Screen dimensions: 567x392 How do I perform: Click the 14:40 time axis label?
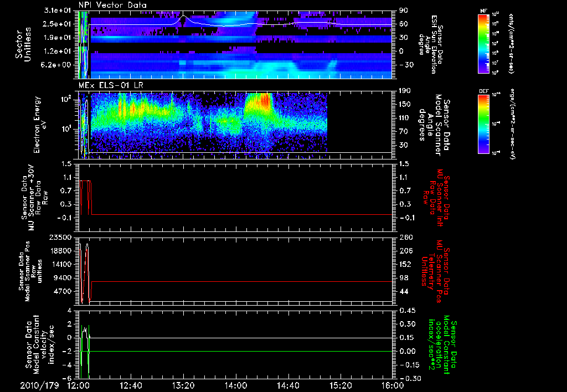click(x=288, y=385)
